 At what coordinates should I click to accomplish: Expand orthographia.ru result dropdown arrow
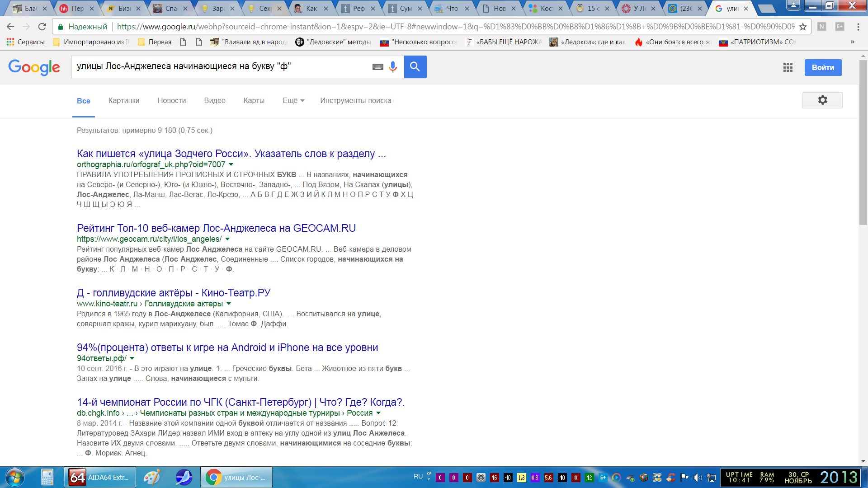coord(231,164)
